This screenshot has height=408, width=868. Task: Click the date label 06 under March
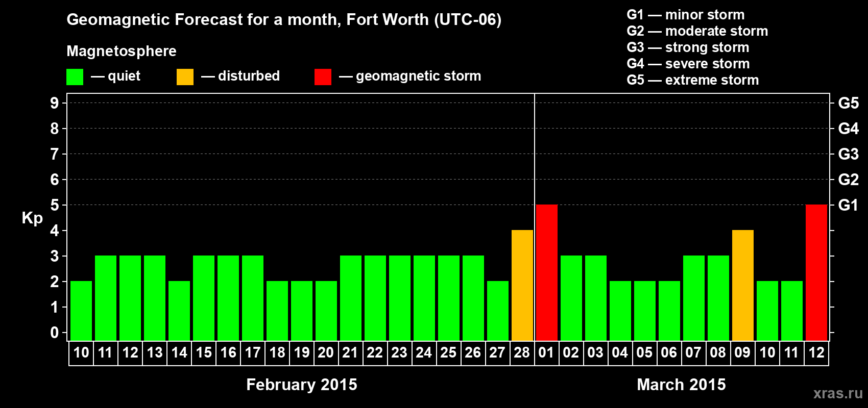click(x=669, y=353)
